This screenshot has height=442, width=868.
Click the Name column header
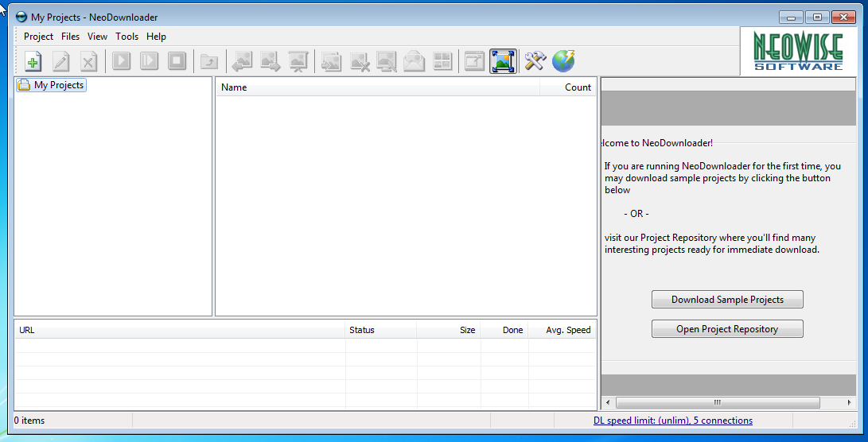(378, 87)
